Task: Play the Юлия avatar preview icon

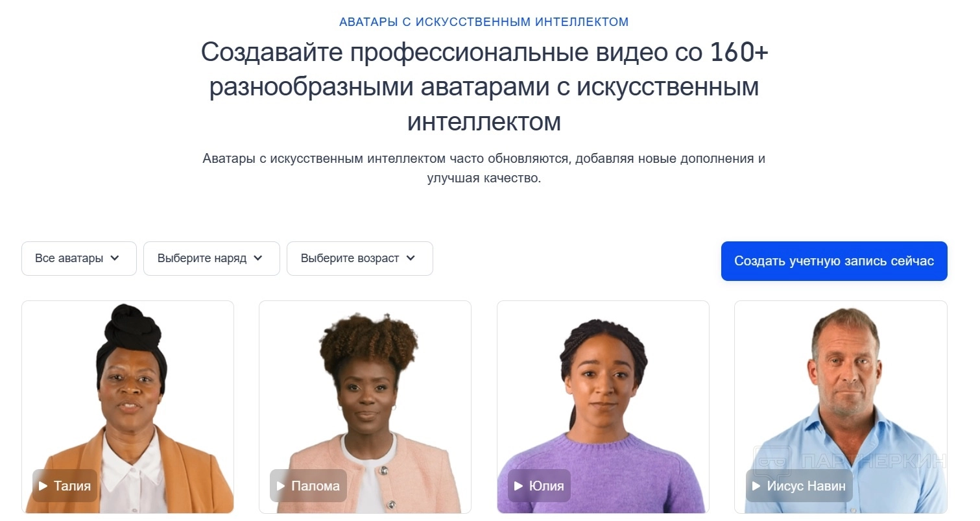Action: click(519, 486)
